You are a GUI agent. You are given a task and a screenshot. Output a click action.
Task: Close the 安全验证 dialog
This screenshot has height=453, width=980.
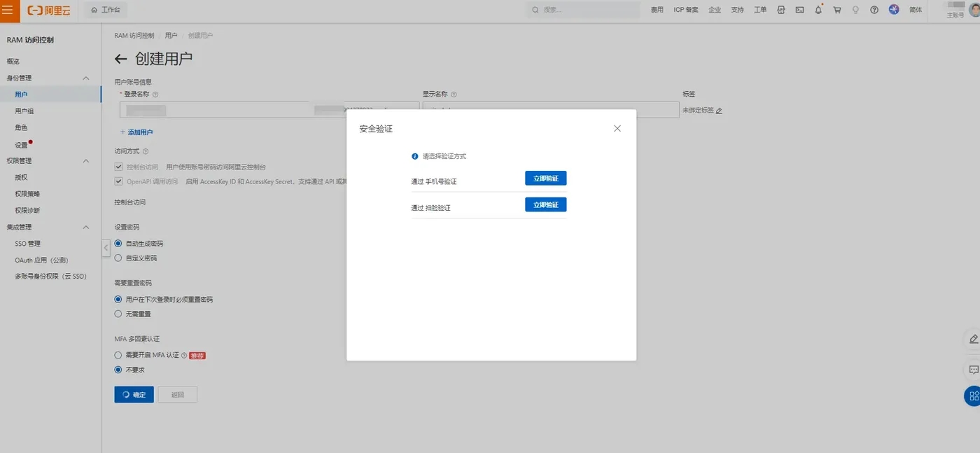[617, 129]
